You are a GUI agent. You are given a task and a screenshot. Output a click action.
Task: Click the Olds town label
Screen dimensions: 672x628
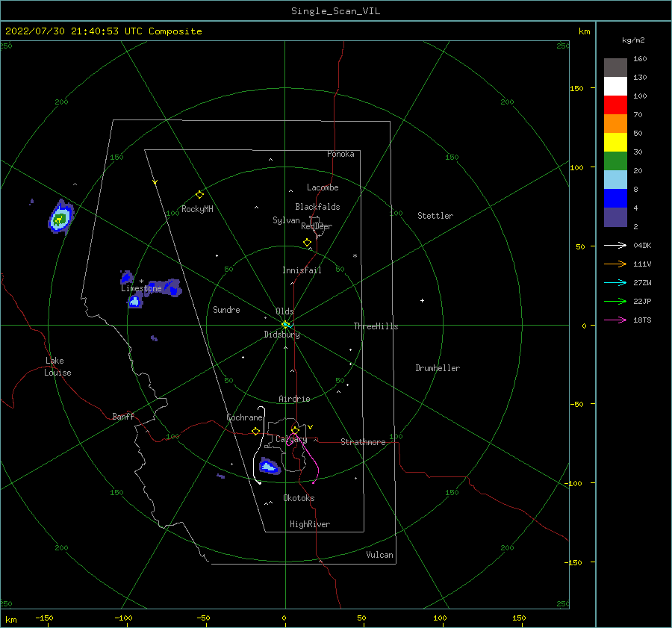pyautogui.click(x=284, y=311)
